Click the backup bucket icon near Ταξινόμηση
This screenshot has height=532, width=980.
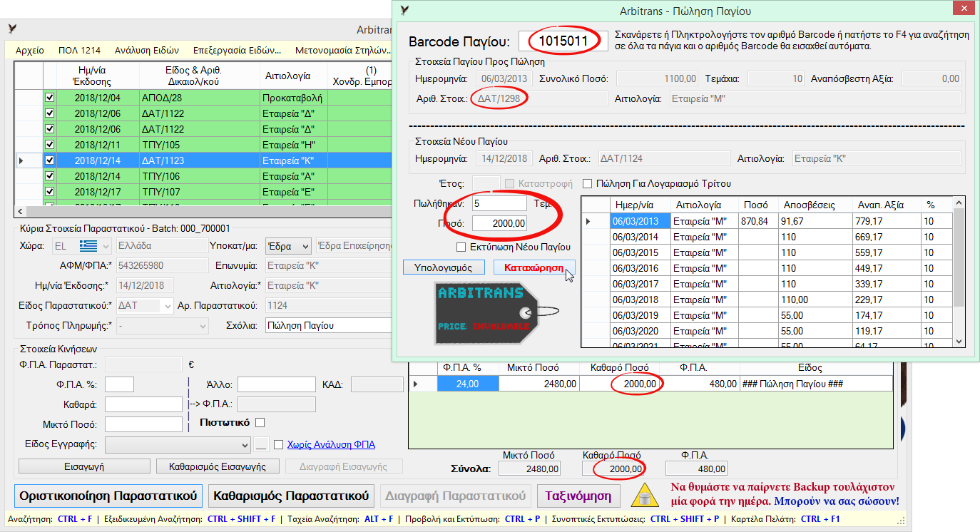coord(645,494)
